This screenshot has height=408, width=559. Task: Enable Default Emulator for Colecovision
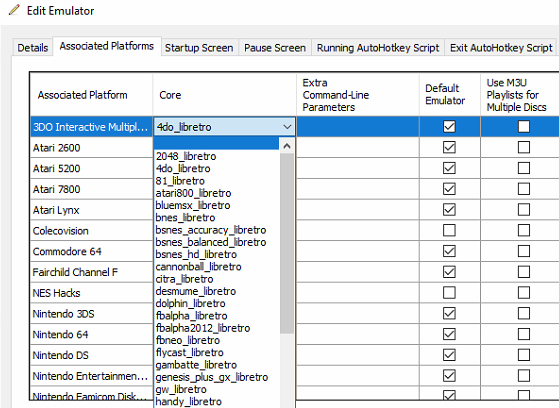[449, 230]
